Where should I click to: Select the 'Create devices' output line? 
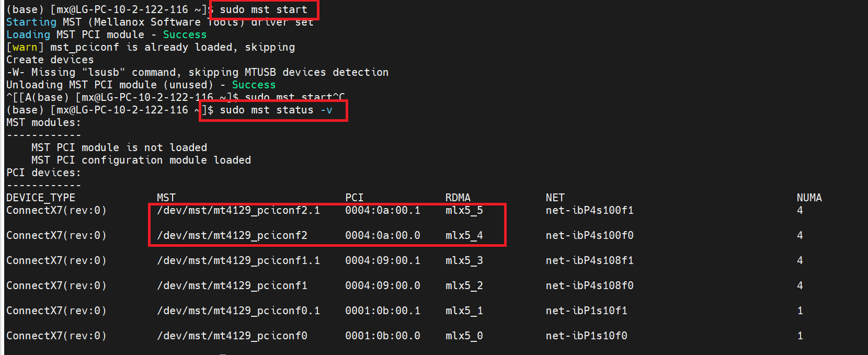(x=50, y=60)
